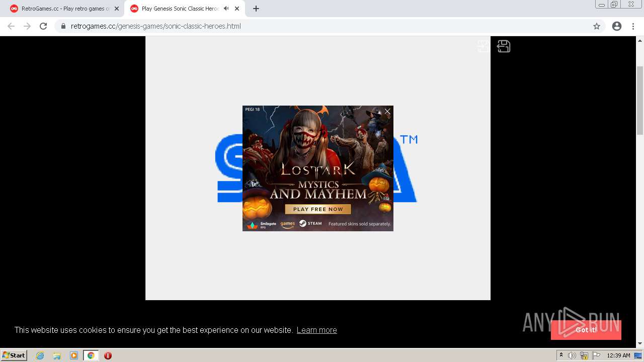This screenshot has width=644, height=362.
Task: Click the scrollbar up arrow
Action: pos(640,40)
